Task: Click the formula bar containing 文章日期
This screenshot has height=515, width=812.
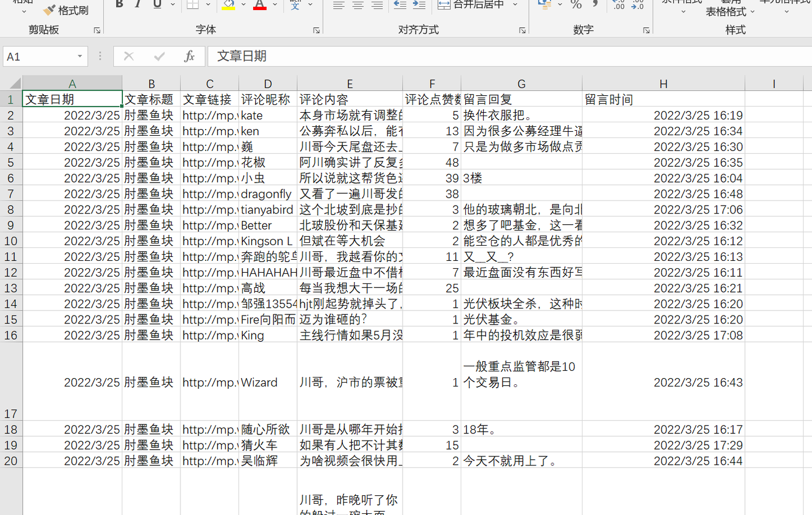Action: point(510,56)
